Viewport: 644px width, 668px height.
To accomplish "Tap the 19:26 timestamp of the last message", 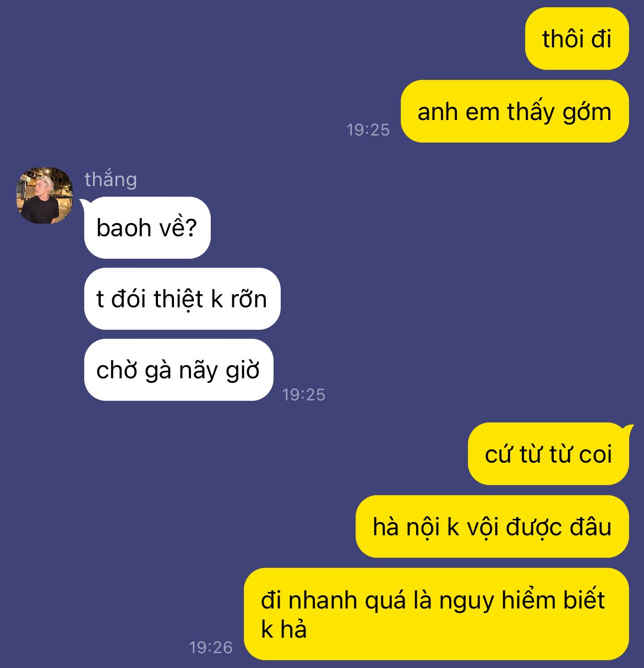I will coord(211,648).
